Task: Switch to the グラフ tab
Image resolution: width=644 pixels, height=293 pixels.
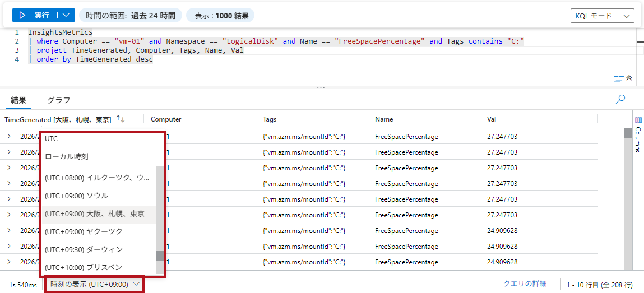Action: click(x=58, y=100)
